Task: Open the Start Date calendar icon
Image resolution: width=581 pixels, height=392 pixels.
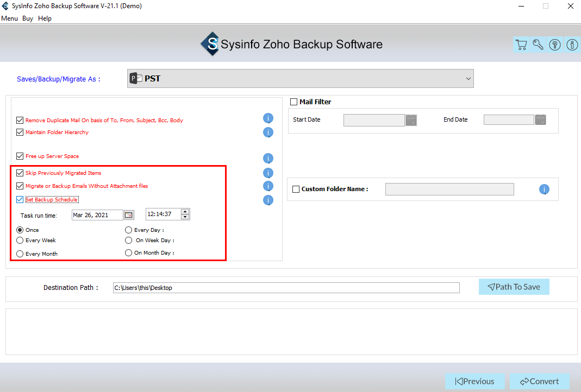Action: point(411,120)
